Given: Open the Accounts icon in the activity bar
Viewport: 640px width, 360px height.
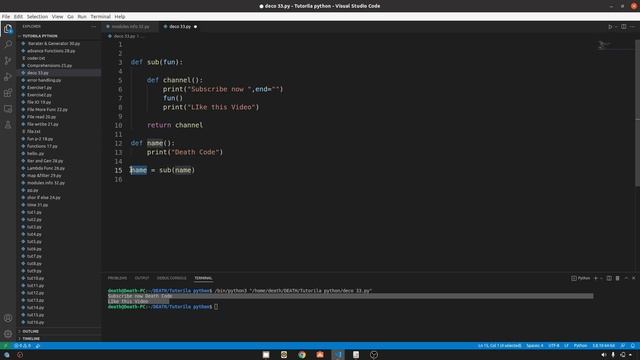Looking at the screenshot, I should point(8,318).
